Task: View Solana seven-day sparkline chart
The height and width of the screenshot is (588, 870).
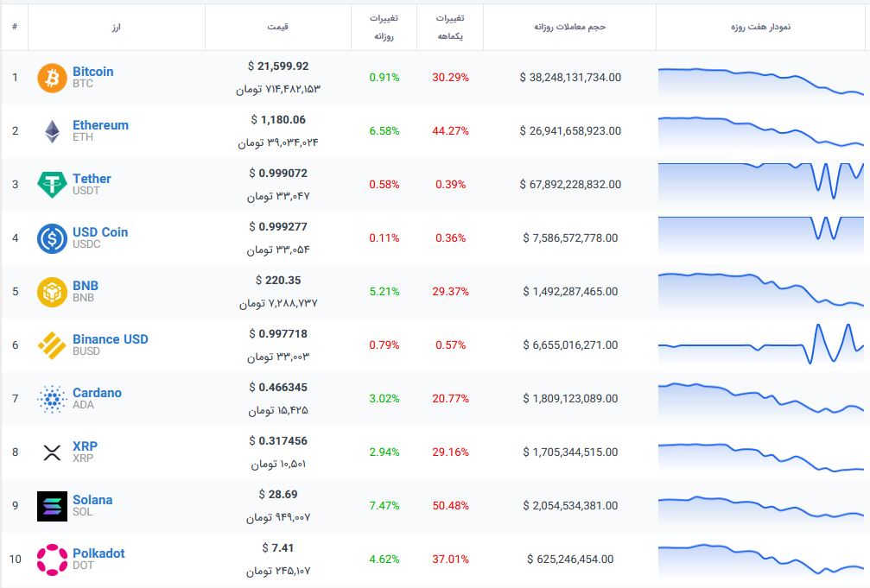Action: click(760, 509)
